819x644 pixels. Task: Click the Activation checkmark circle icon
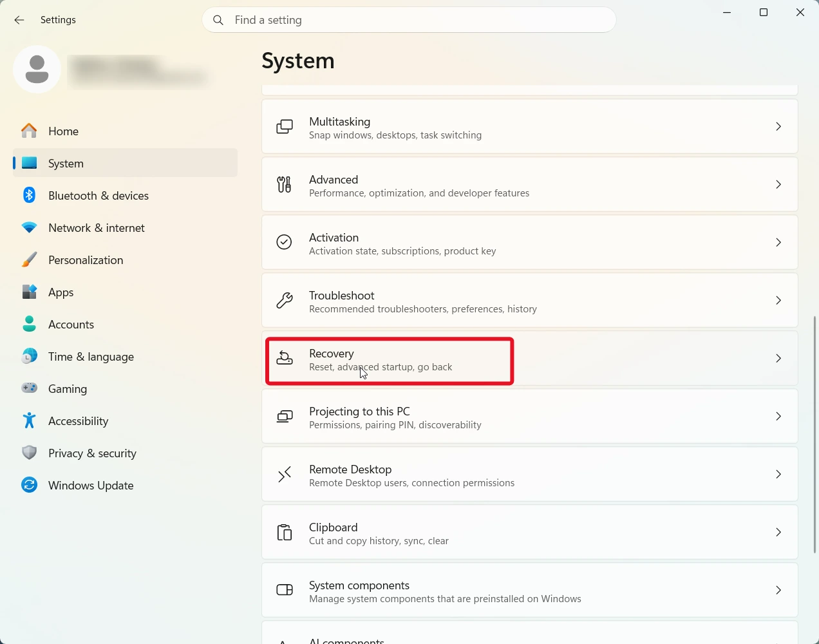click(x=285, y=242)
